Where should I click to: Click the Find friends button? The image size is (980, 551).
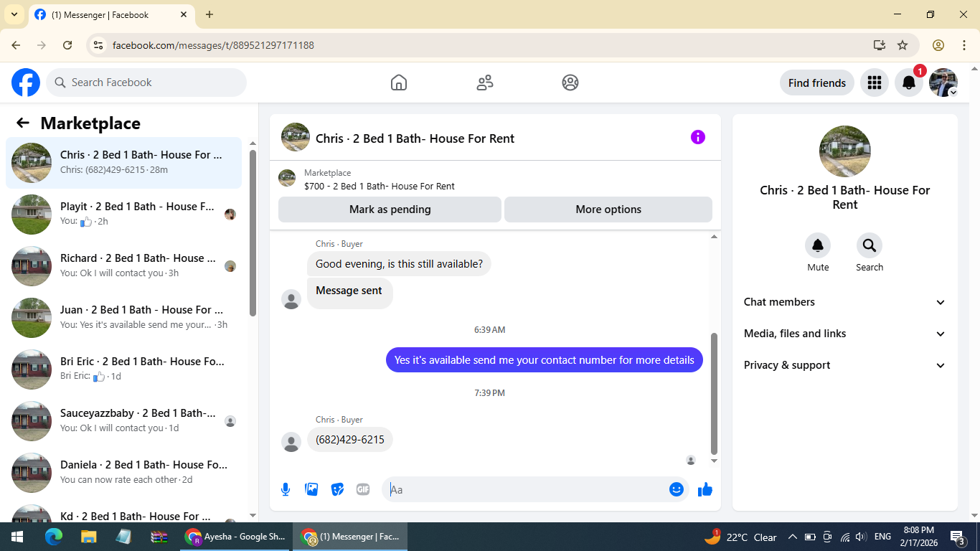817,83
